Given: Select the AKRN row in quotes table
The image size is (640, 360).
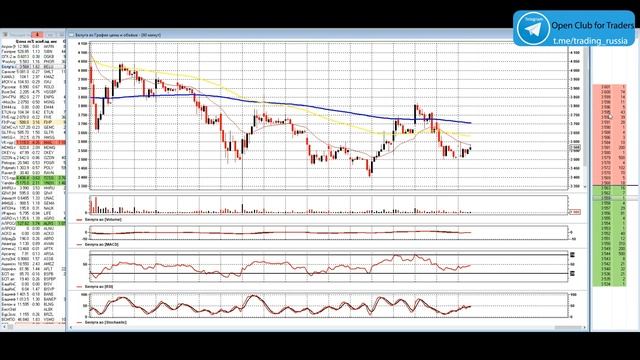Looking at the screenshot, I should click(x=33, y=47).
